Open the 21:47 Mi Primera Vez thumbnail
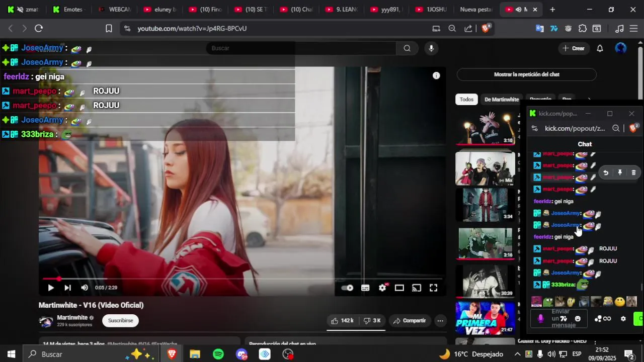This screenshot has height=362, width=644. 485,318
